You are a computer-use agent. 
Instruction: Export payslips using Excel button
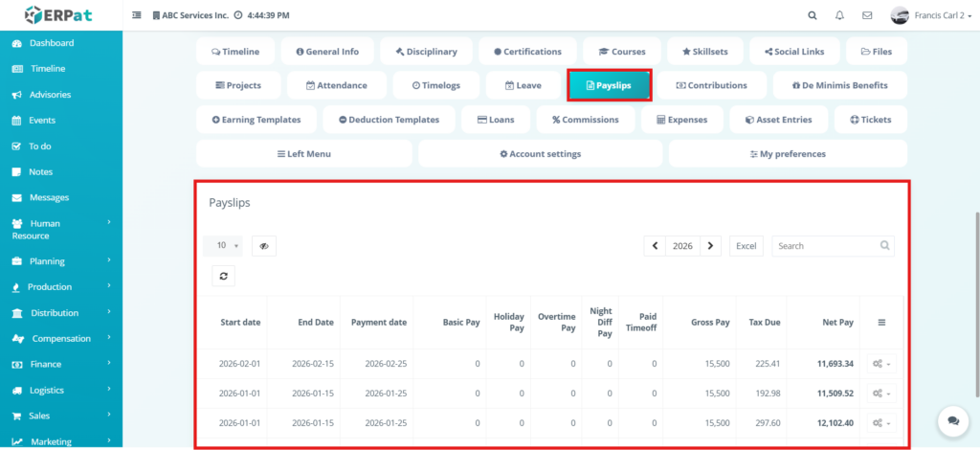pos(746,246)
